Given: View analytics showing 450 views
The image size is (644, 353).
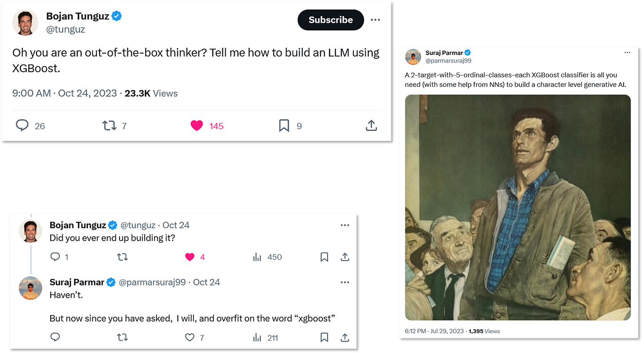Looking at the screenshot, I should [x=258, y=257].
